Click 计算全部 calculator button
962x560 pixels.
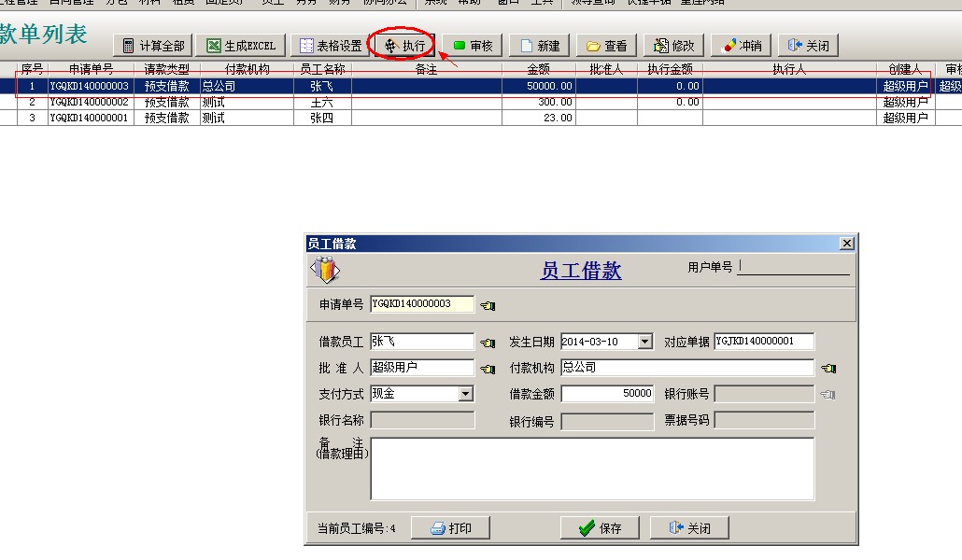pos(153,46)
